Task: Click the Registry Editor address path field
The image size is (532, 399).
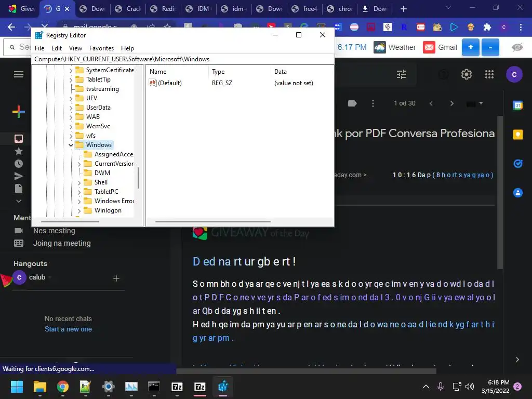Action: coord(182,59)
